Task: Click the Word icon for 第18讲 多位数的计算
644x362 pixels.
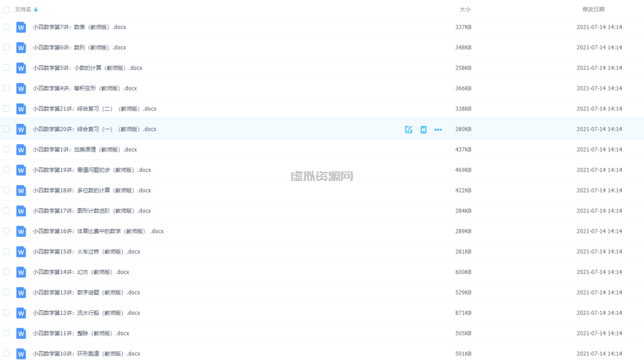Action: (21, 191)
